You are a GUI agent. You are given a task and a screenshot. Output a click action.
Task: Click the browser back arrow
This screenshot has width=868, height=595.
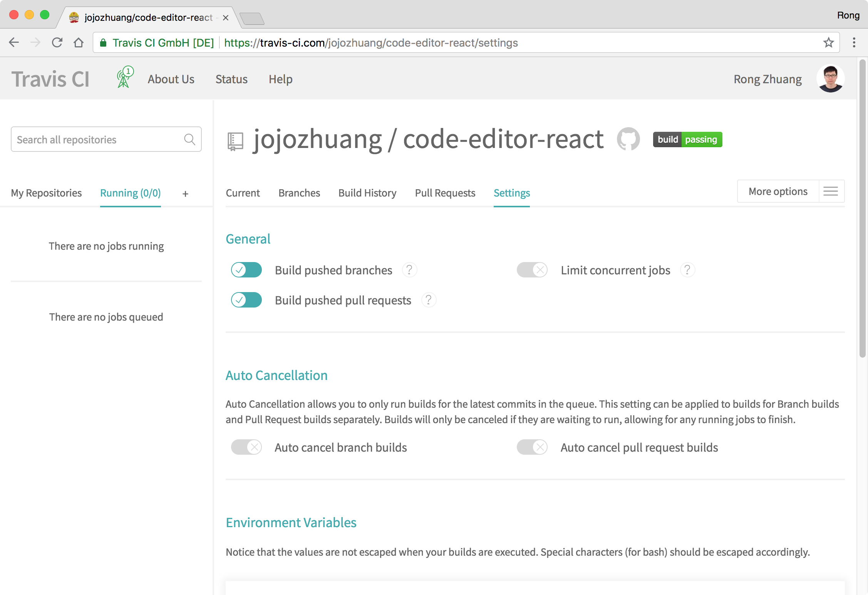14,42
